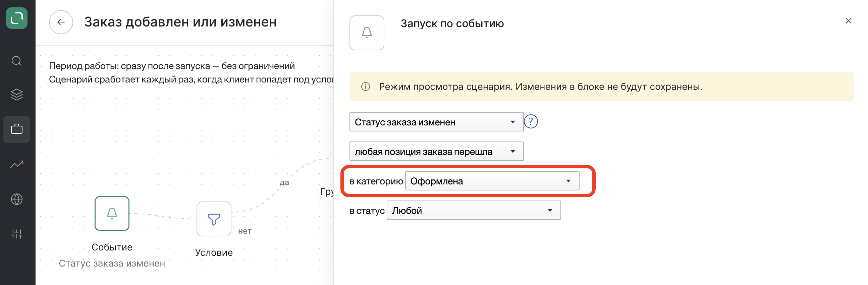
Task: Click the Период работы text line
Action: click(172, 66)
